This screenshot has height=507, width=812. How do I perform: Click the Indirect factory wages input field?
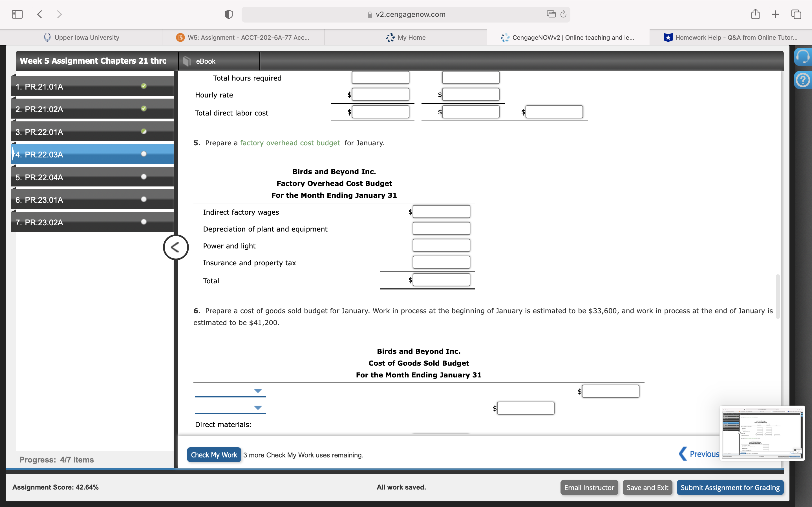(x=441, y=212)
